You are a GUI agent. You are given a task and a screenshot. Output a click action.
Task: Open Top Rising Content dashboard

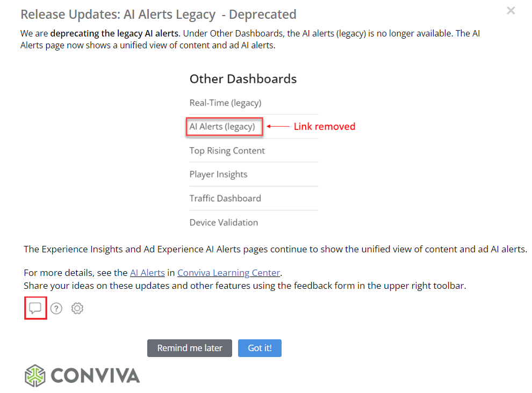227,150
